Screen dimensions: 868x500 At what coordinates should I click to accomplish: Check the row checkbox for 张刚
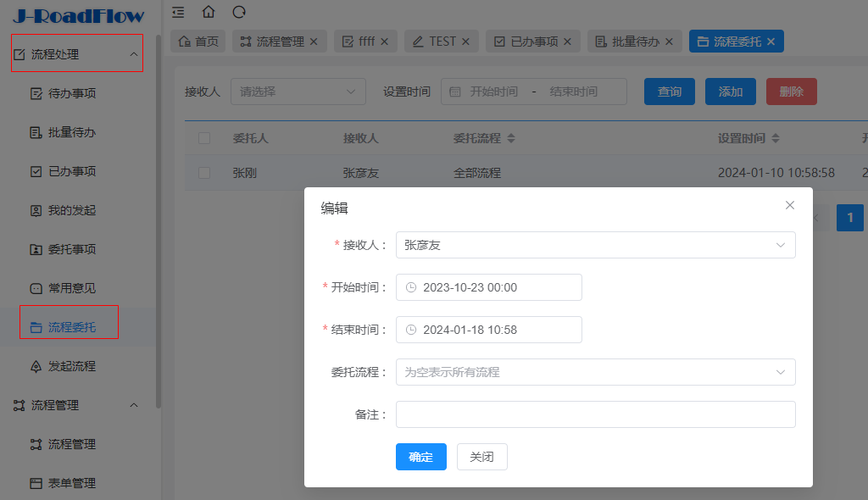coord(204,173)
